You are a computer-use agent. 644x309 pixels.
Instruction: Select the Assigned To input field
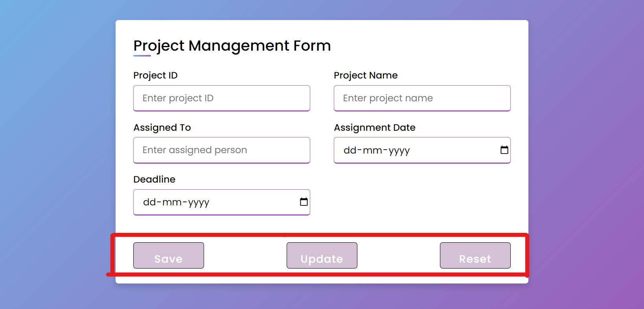[x=221, y=150]
